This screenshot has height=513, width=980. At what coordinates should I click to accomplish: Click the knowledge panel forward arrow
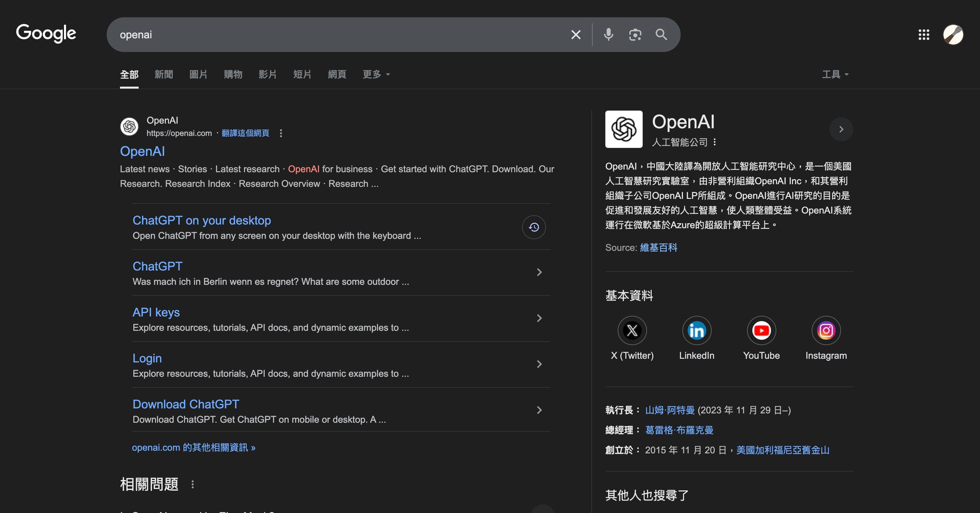(841, 129)
